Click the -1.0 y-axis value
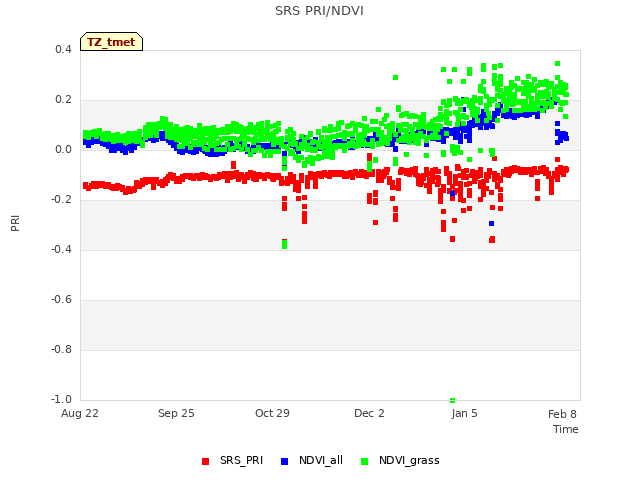 click(x=61, y=399)
